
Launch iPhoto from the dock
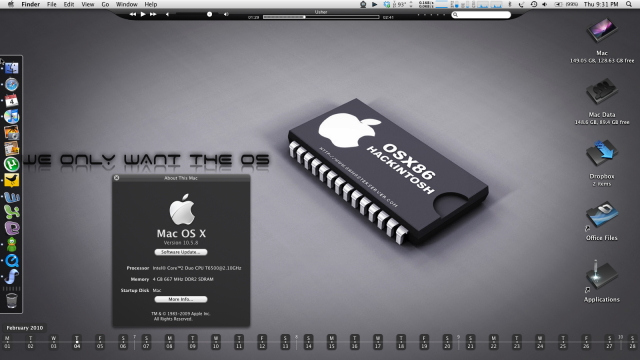[x=11, y=132]
